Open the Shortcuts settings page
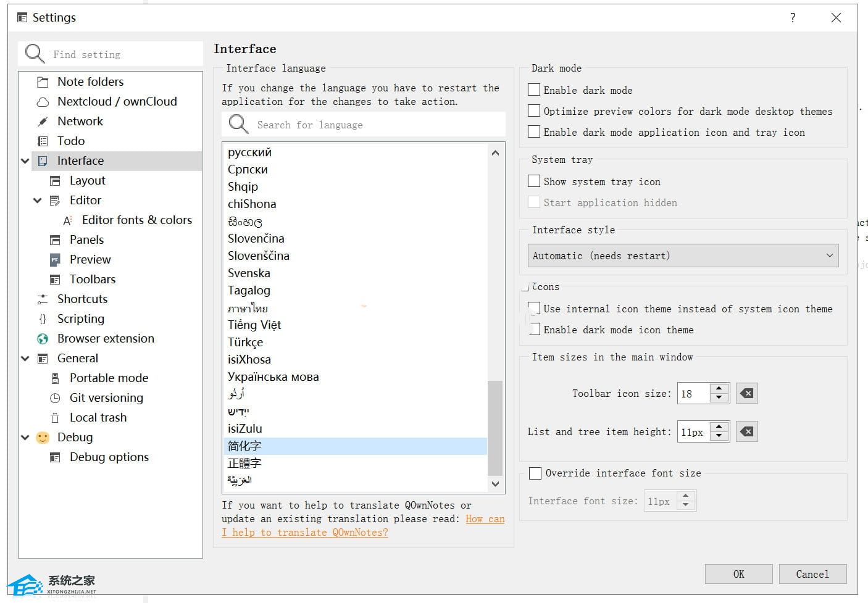Viewport: 868px width, 603px height. pos(83,299)
